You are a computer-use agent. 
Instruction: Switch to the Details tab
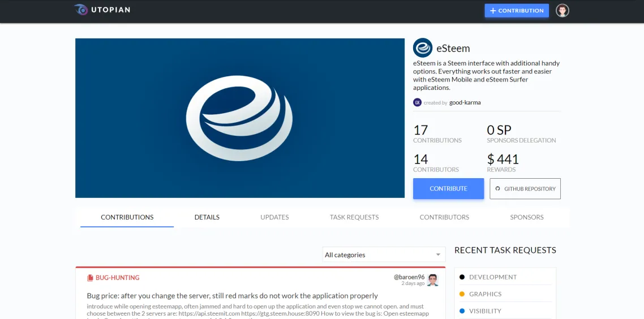(207, 217)
